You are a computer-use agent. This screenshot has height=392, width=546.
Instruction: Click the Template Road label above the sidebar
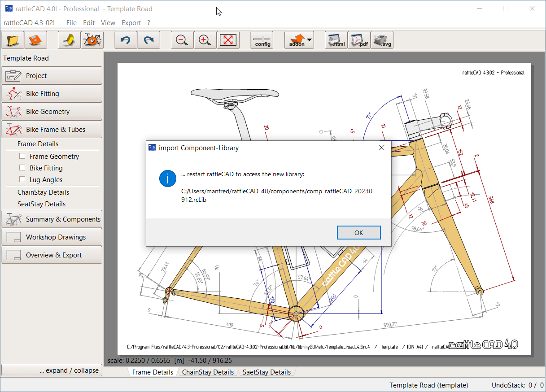[x=26, y=58]
